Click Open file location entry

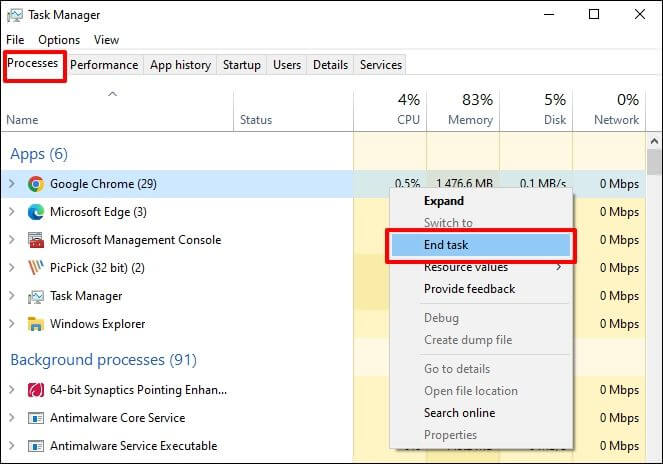tap(481, 391)
